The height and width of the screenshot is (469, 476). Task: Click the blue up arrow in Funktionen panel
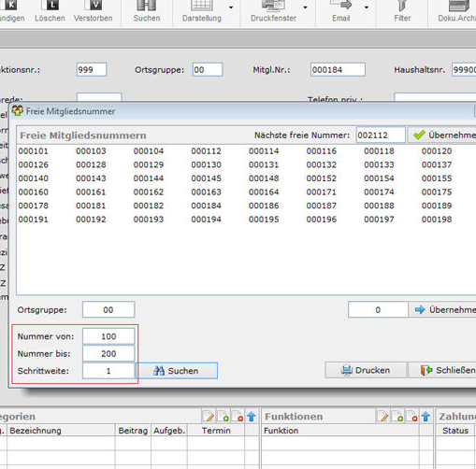[426, 416]
